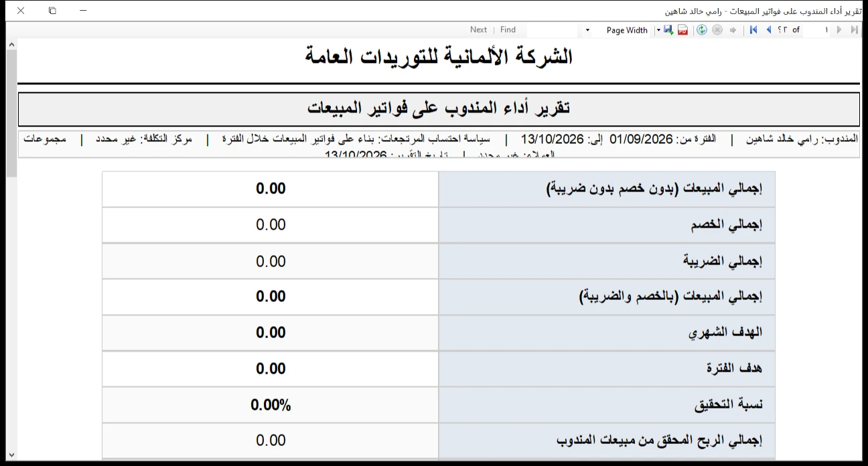Click the vertical scrollbar thumb

[11, 113]
